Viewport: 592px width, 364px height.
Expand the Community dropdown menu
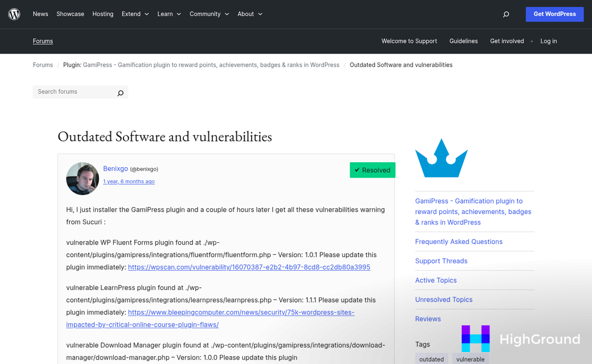click(209, 14)
